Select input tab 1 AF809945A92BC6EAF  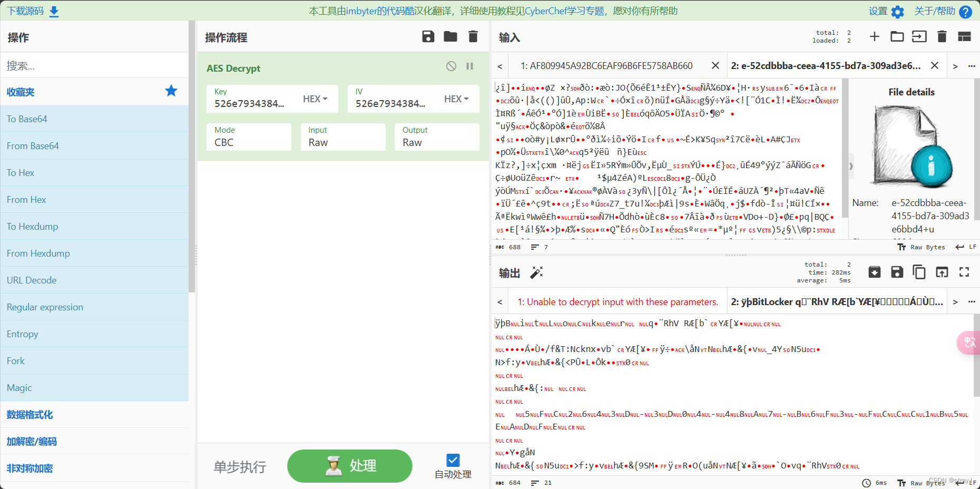pos(606,66)
